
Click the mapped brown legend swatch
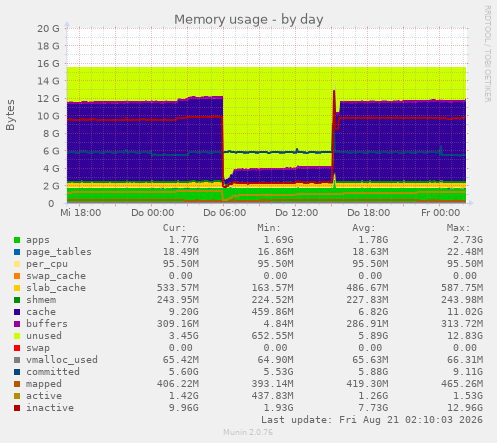[17, 384]
